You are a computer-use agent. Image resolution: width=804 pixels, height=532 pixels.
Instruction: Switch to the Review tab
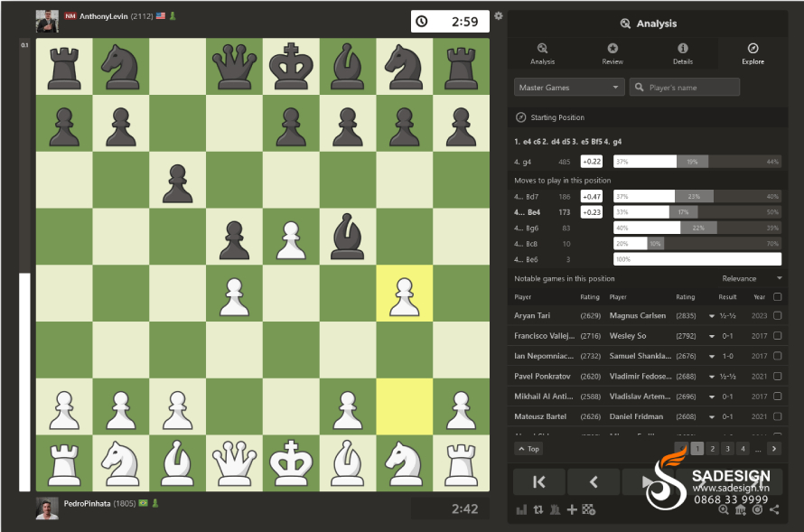pos(612,54)
